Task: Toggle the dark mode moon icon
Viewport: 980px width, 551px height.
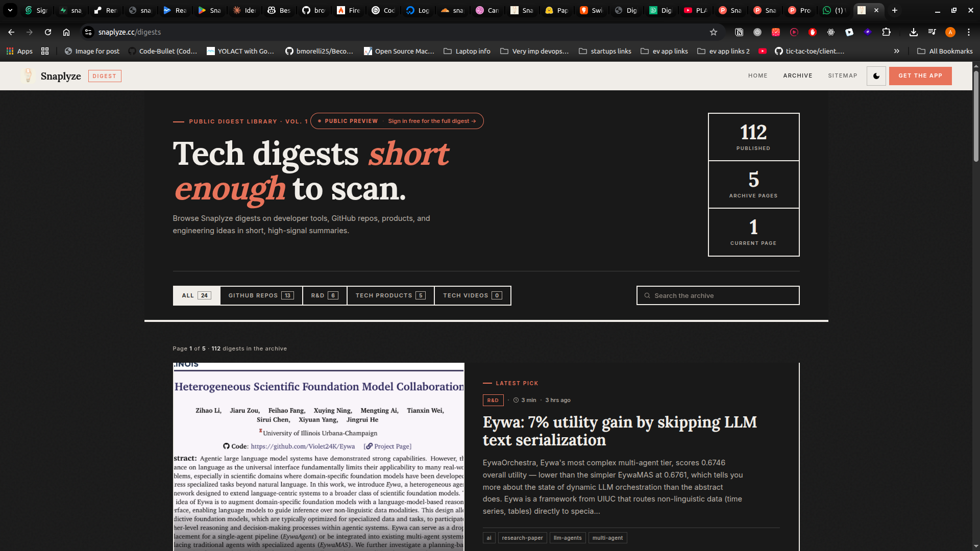Action: point(876,76)
